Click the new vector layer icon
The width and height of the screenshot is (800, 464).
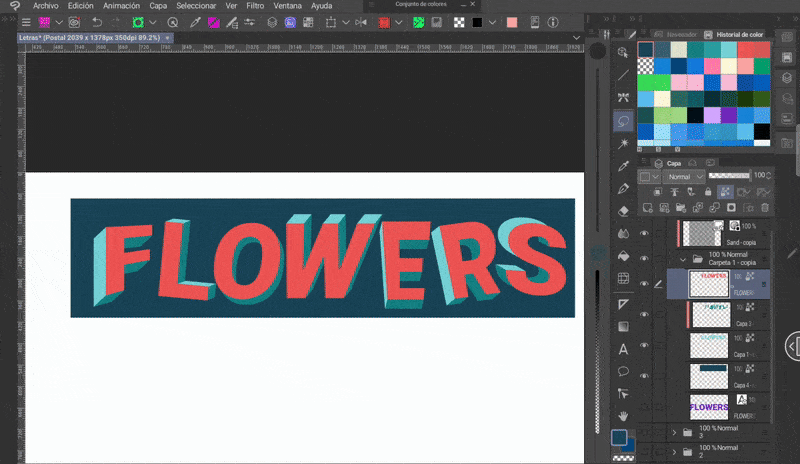[x=664, y=208]
